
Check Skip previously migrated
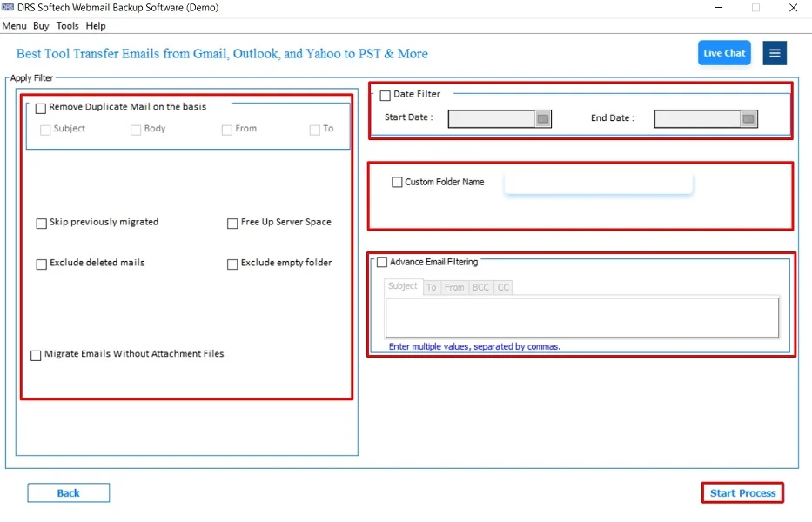[x=40, y=223]
